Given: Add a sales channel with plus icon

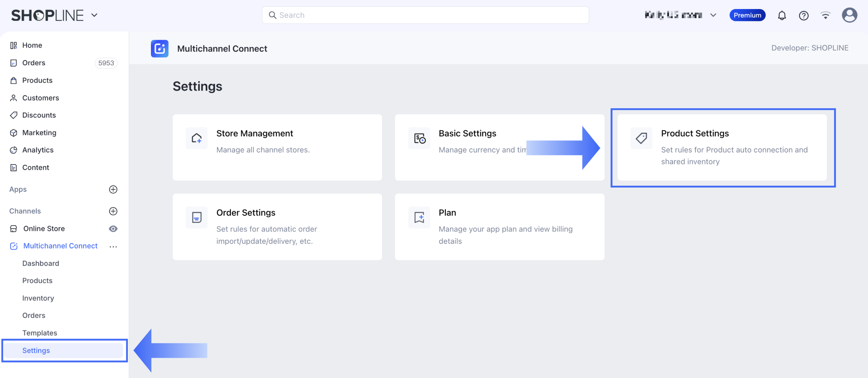Looking at the screenshot, I should coord(113,211).
